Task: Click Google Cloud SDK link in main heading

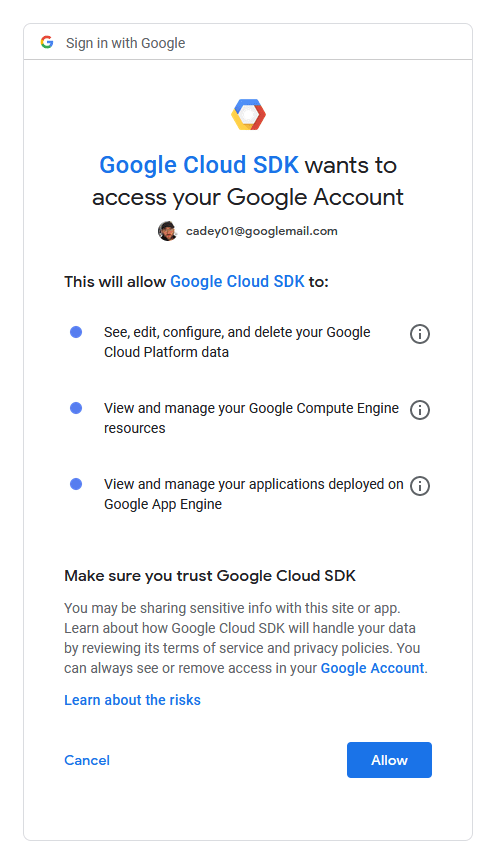Action: [x=199, y=165]
